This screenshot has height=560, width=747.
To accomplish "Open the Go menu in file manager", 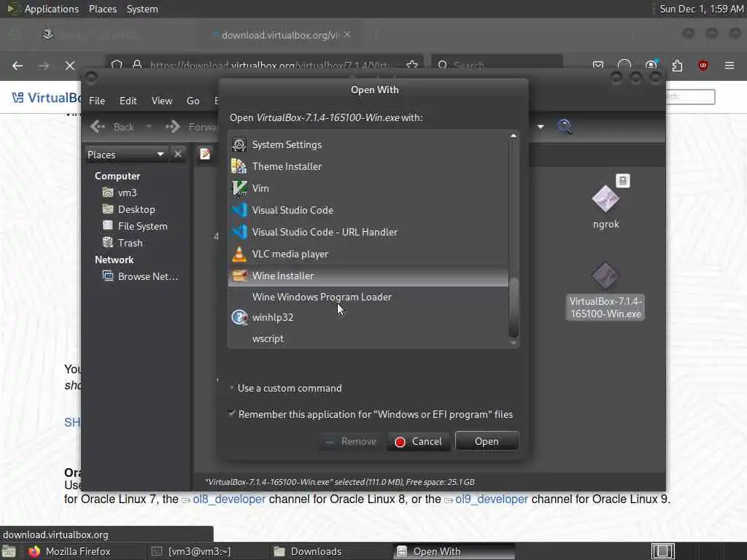I will click(193, 101).
